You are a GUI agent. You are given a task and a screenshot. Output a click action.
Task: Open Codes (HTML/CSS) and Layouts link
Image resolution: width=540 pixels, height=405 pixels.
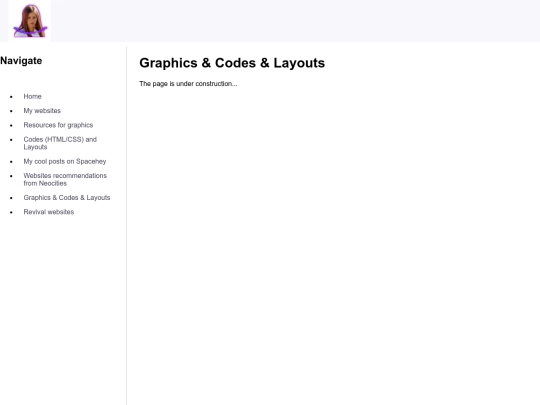pyautogui.click(x=60, y=143)
